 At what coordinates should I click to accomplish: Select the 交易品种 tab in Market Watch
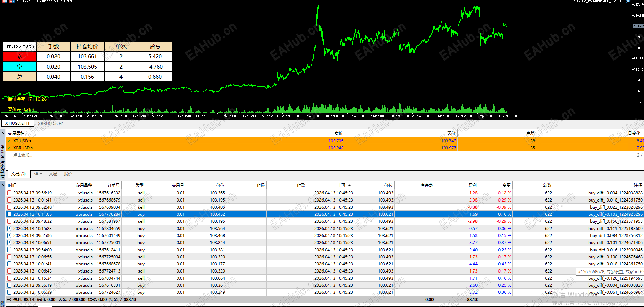(19, 174)
